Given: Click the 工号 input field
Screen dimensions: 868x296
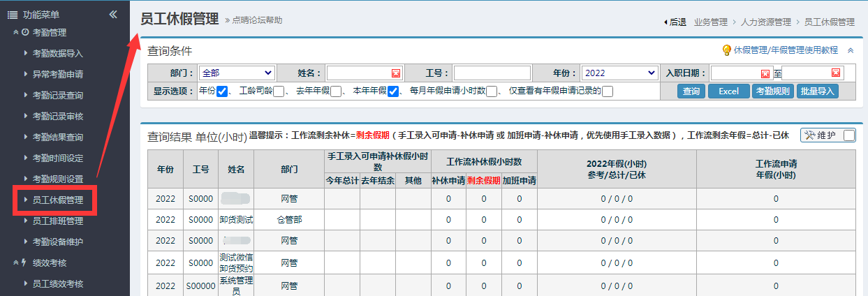Looking at the screenshot, I should tap(492, 73).
